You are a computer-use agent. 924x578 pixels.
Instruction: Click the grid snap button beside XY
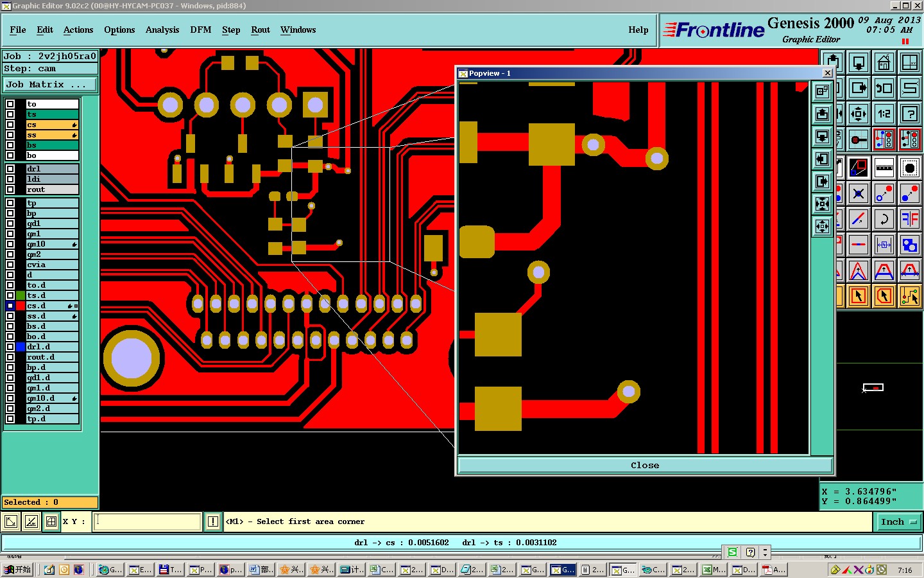pos(51,521)
